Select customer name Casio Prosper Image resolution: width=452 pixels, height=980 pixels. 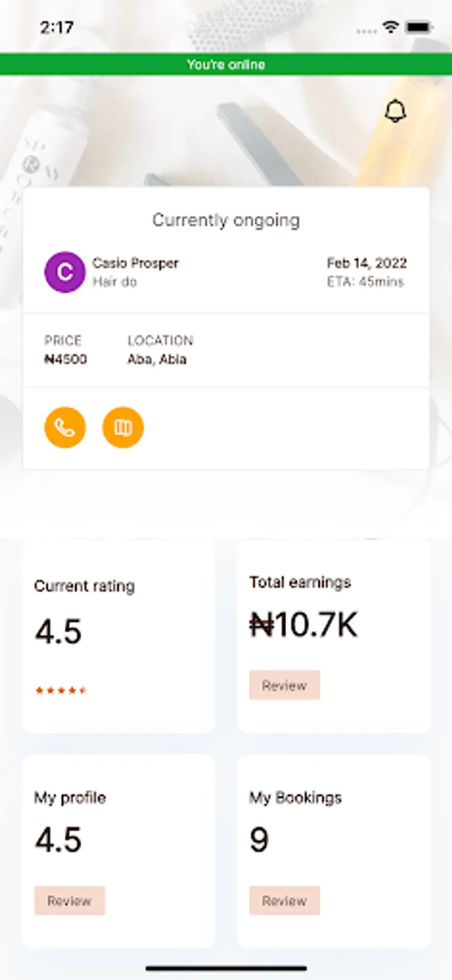(135, 263)
